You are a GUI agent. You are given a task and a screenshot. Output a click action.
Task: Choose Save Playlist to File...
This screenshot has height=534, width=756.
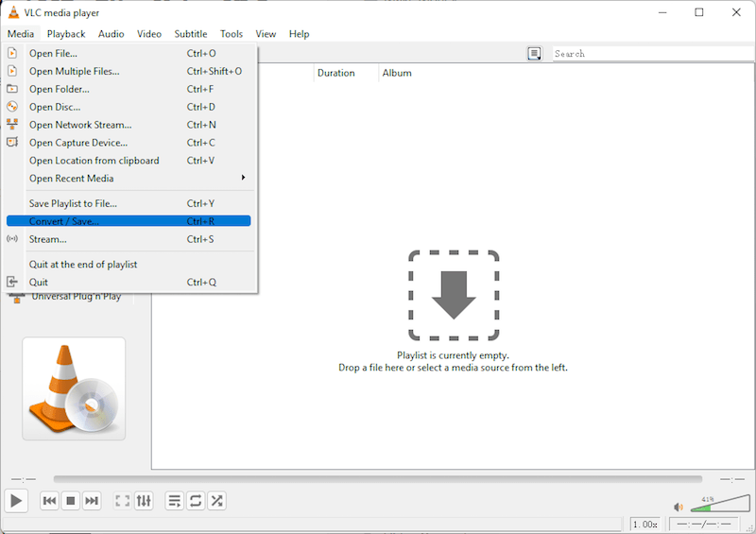(129, 203)
